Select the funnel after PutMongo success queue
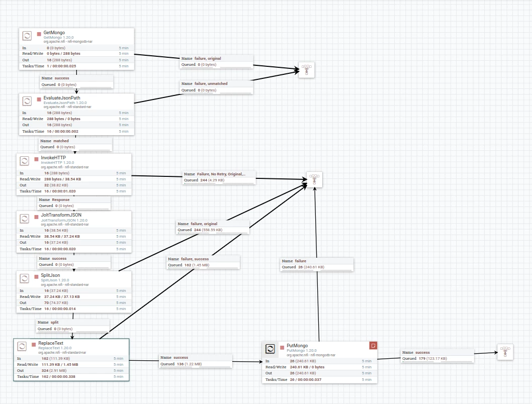The image size is (532, 404). coord(505,352)
